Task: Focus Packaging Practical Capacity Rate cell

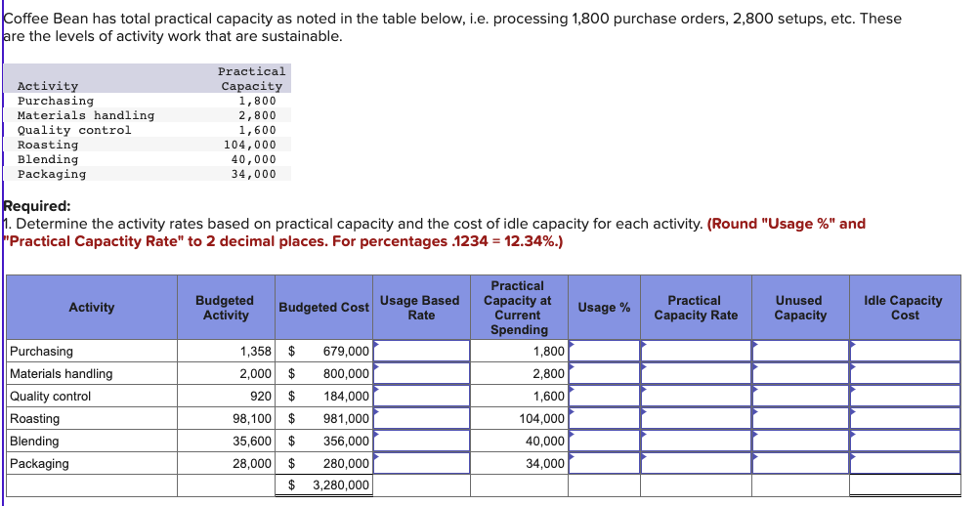Action: [x=697, y=464]
